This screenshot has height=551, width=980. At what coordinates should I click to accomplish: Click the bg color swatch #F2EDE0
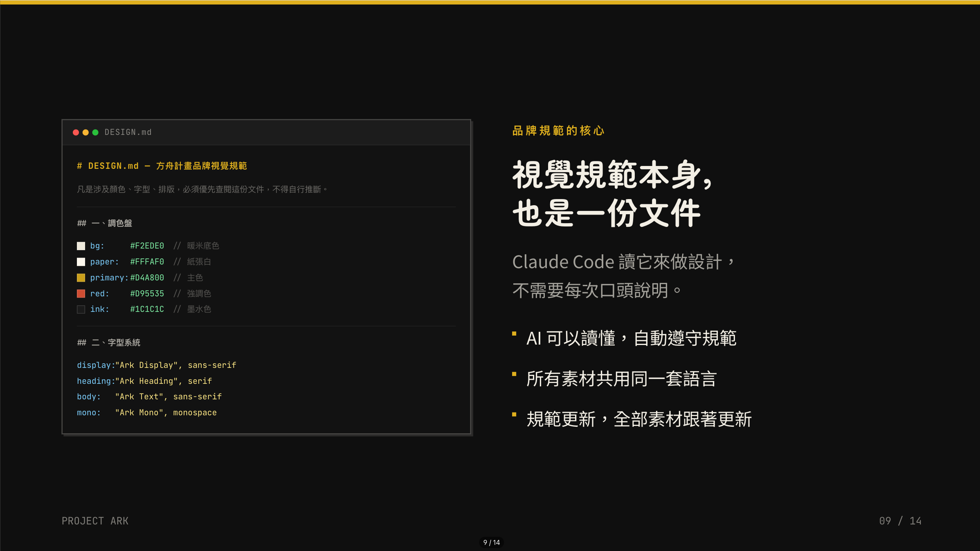click(81, 246)
